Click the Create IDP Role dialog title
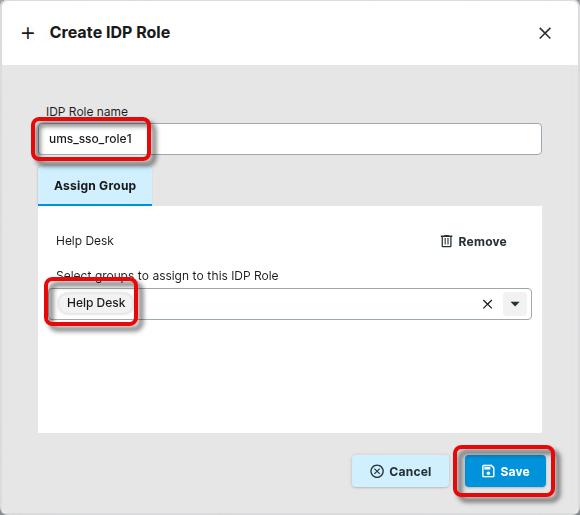The width and height of the screenshot is (580, 515). point(110,33)
